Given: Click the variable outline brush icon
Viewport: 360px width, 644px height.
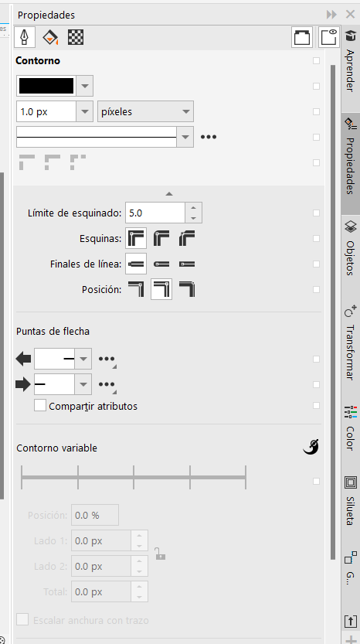Looking at the screenshot, I should click(311, 447).
